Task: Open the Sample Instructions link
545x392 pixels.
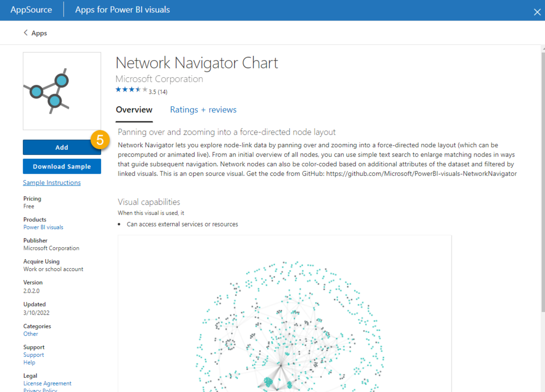Action: pyautogui.click(x=52, y=183)
